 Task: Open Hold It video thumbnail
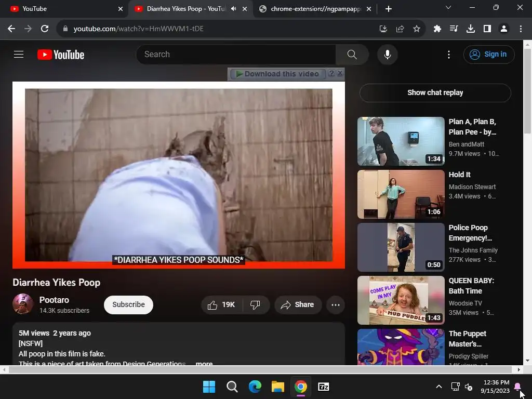pos(401,194)
